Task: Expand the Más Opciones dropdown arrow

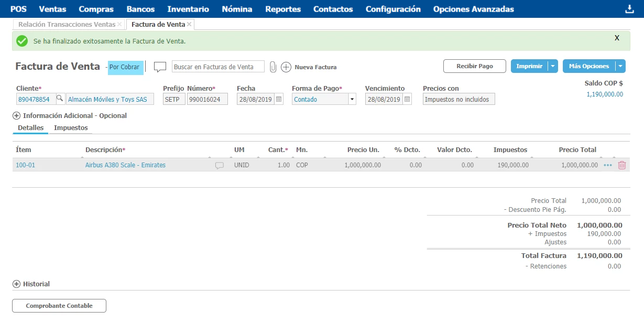Action: [620, 66]
